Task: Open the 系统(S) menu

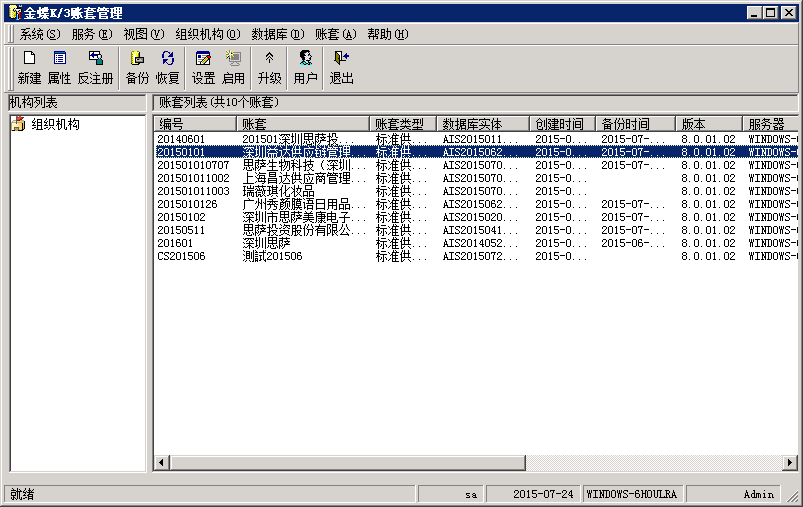Action: coord(39,34)
